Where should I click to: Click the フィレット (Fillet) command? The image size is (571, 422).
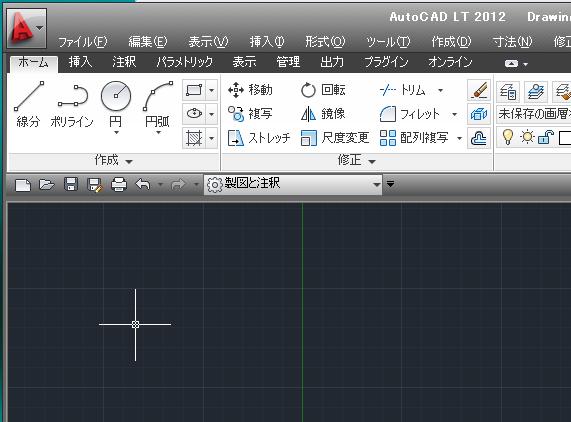click(410, 114)
